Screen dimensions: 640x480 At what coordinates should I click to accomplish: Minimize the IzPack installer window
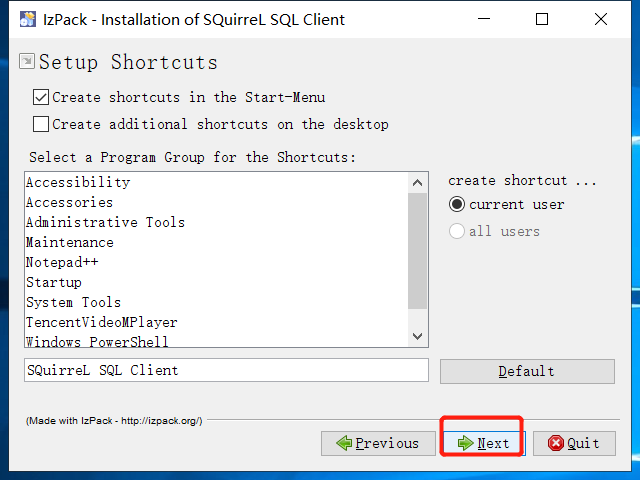click(484, 19)
